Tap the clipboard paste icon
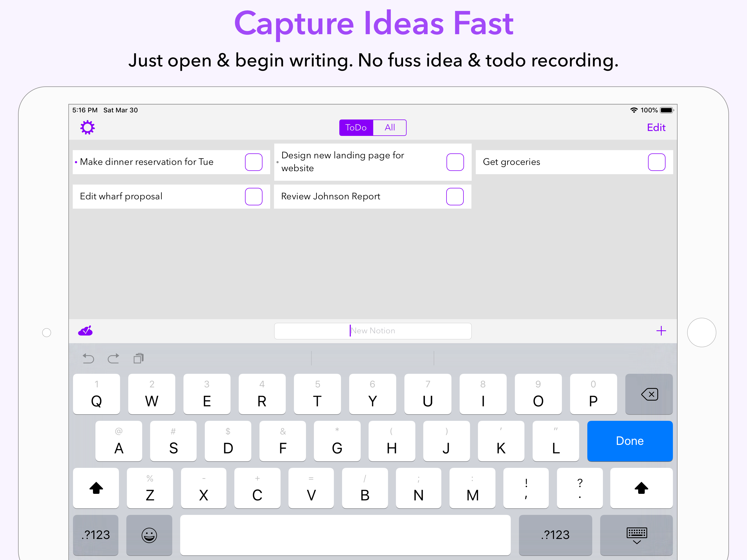The height and width of the screenshot is (560, 747). pyautogui.click(x=138, y=358)
